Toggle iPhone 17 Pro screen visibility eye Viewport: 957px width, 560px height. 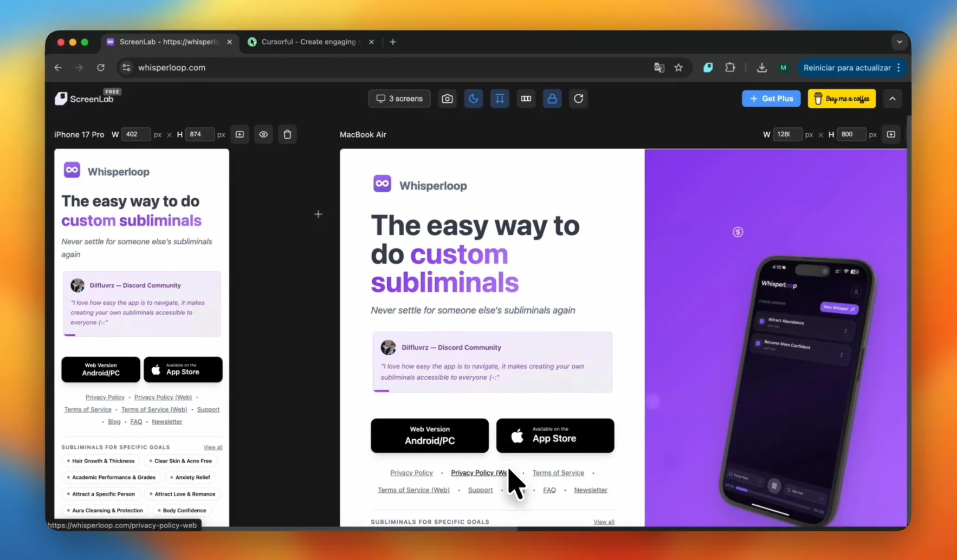click(263, 134)
